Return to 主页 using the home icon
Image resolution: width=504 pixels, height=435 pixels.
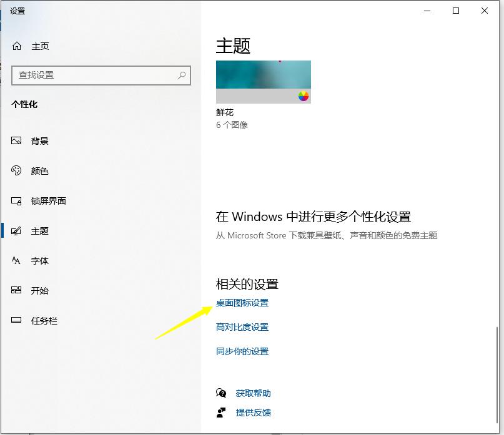pyautogui.click(x=16, y=46)
